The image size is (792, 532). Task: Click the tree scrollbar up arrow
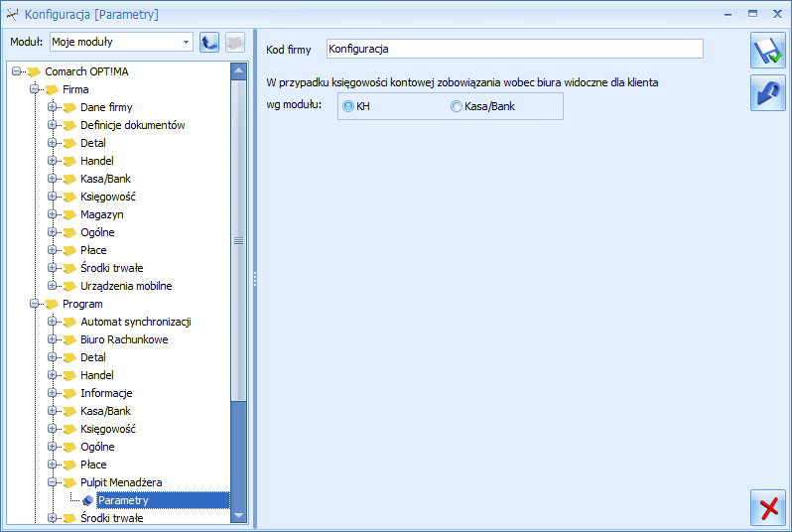(x=238, y=70)
